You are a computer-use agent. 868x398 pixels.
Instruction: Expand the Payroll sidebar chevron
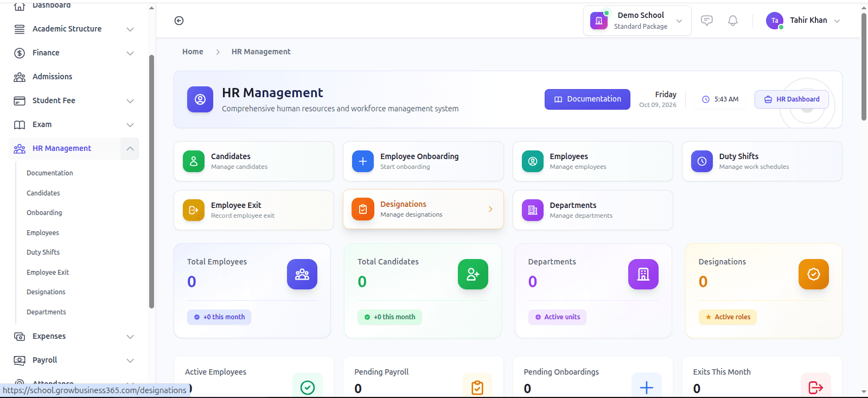click(x=130, y=361)
